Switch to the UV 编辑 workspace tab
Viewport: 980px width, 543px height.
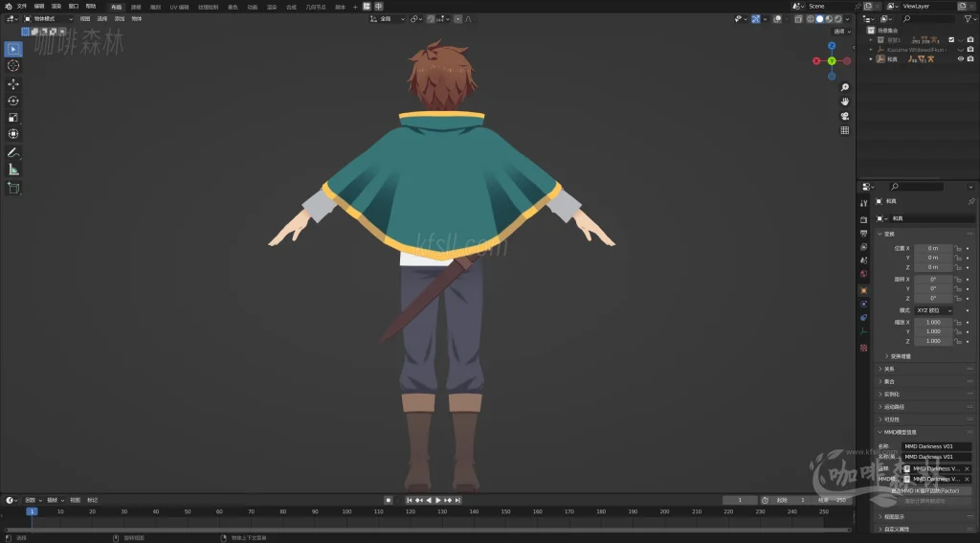click(x=179, y=7)
